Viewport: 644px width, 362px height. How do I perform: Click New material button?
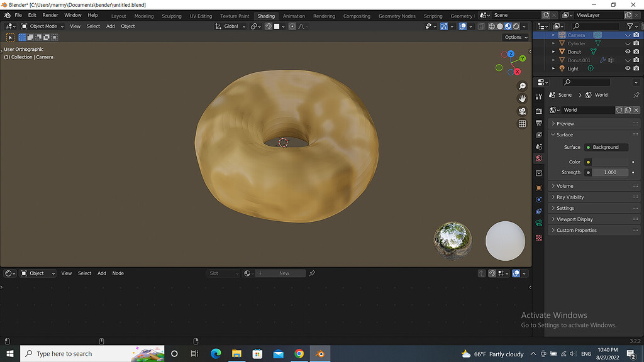pyautogui.click(x=280, y=273)
